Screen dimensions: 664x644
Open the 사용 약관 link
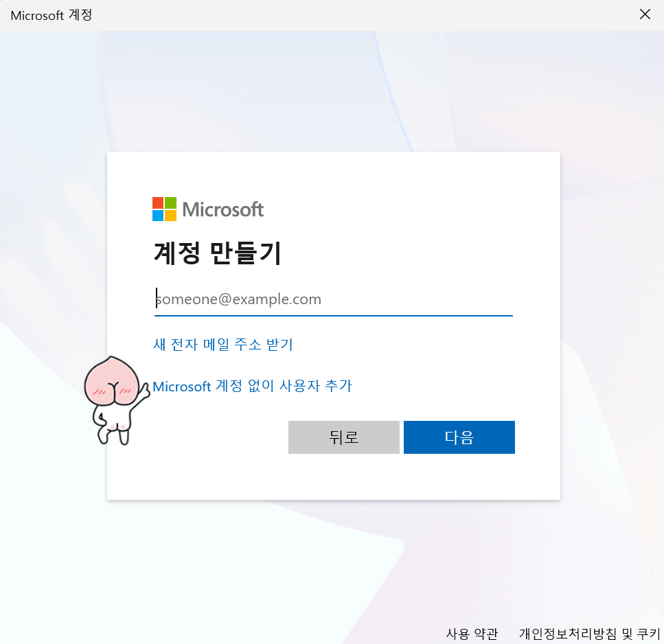pyautogui.click(x=472, y=634)
